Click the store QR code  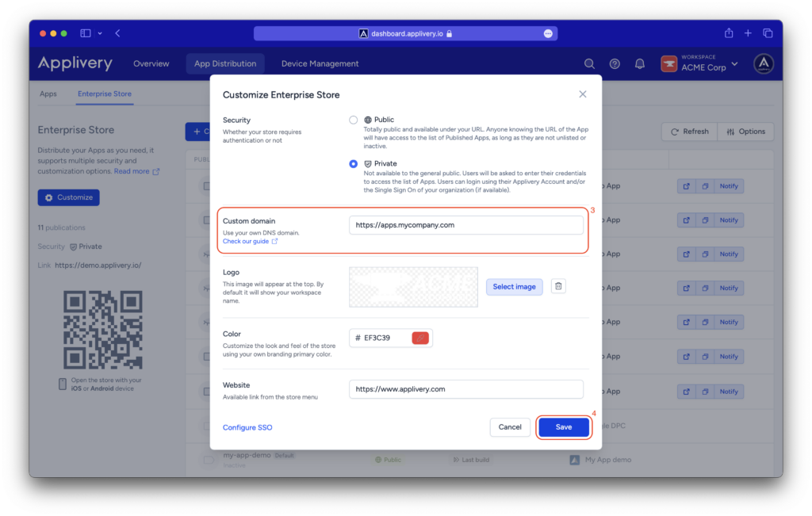pos(103,330)
